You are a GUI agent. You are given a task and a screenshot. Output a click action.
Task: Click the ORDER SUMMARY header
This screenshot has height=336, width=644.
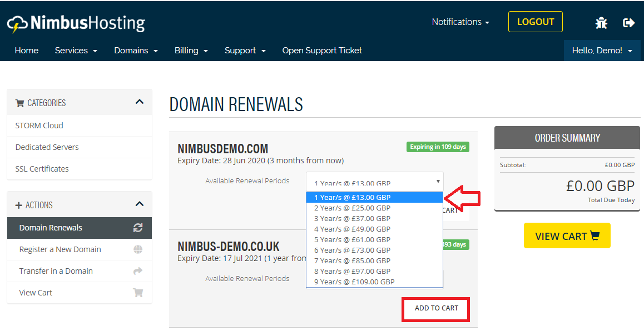[567, 138]
